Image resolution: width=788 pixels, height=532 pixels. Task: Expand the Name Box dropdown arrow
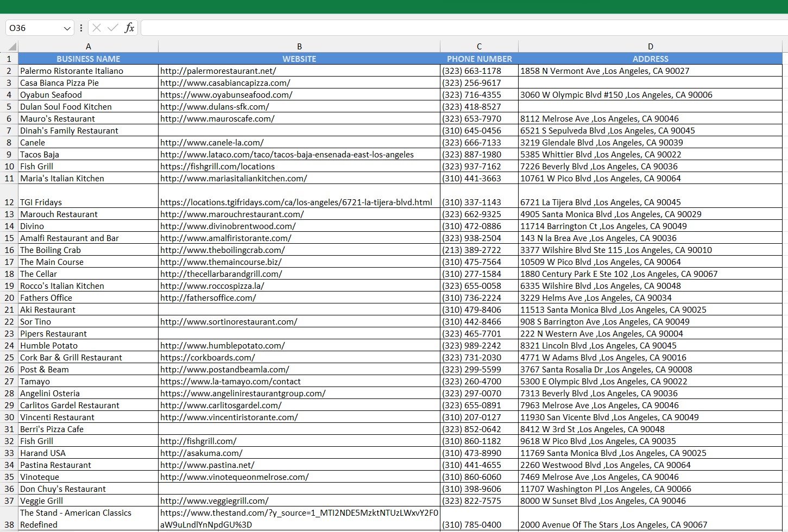(x=67, y=28)
